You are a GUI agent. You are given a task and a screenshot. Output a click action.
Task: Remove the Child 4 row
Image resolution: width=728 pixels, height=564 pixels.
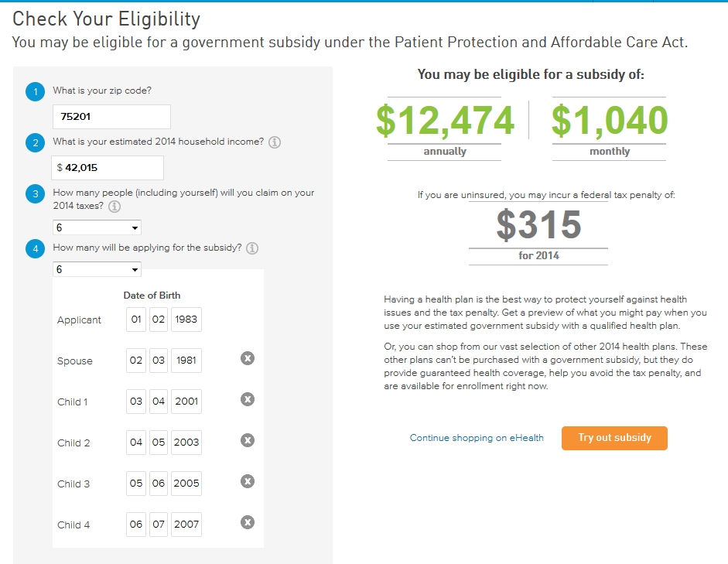tap(248, 522)
